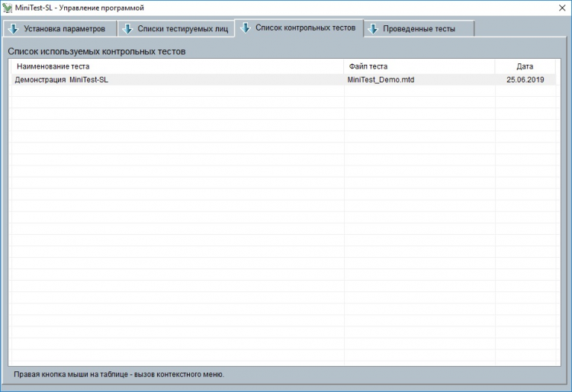Viewport: 572px width, 392px height.
Task: Select the Демонстрация MiniTest-SL row
Action: [x=284, y=79]
